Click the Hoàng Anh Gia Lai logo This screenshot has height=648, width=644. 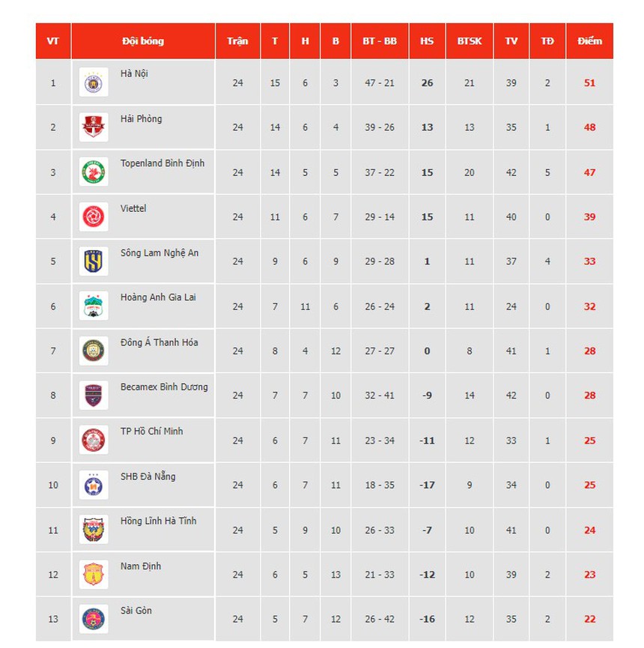click(x=94, y=306)
